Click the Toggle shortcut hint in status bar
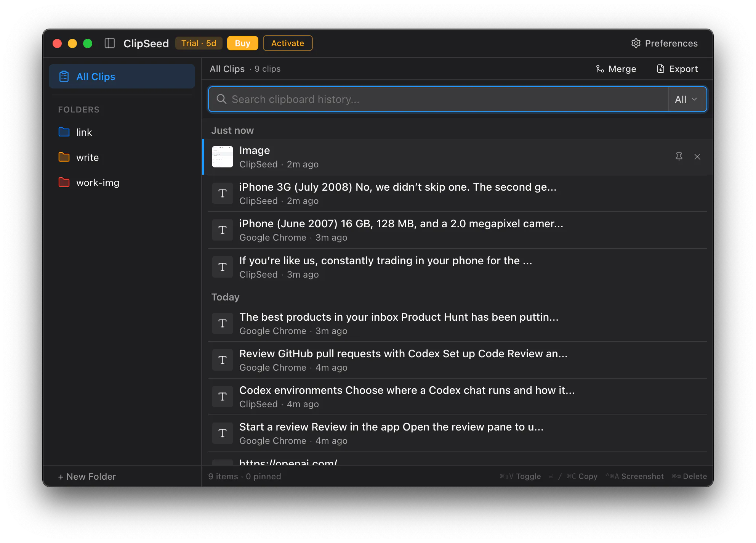 tap(520, 477)
